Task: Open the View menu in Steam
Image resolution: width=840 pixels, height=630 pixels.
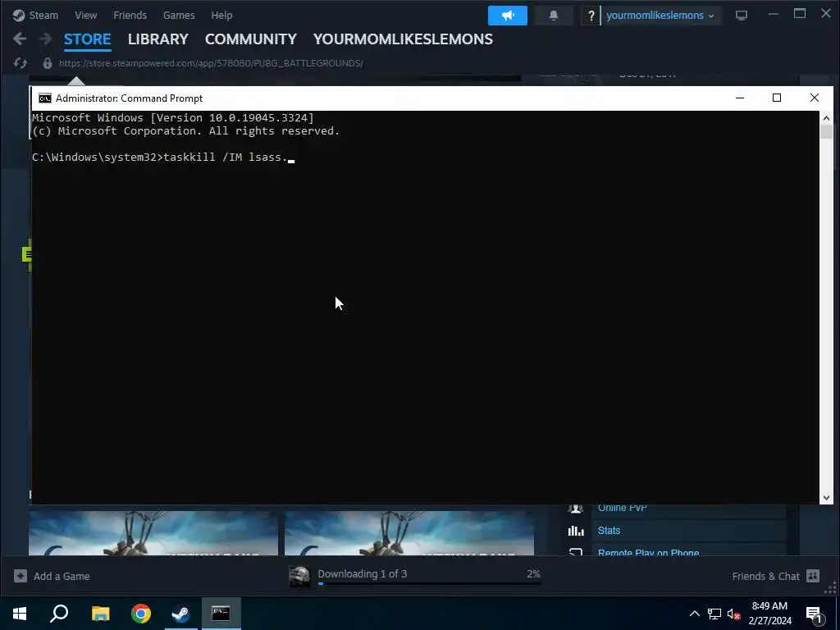Action: click(x=85, y=15)
